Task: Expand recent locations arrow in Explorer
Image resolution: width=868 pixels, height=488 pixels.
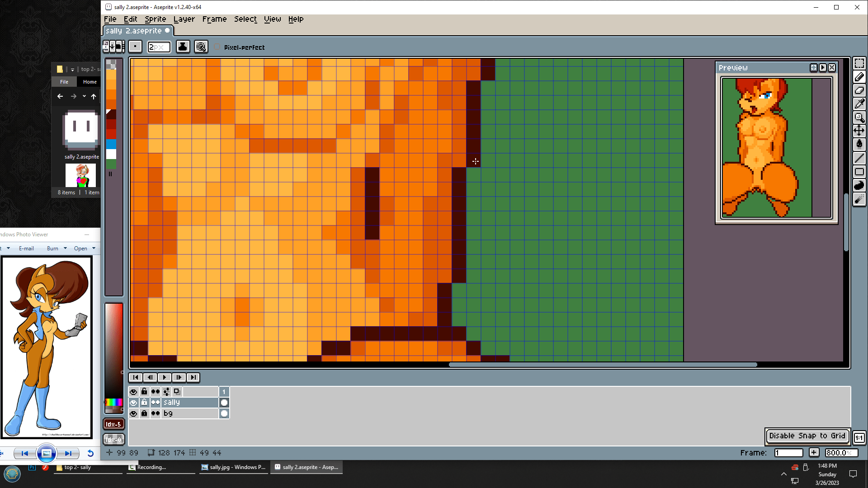Action: click(84, 96)
